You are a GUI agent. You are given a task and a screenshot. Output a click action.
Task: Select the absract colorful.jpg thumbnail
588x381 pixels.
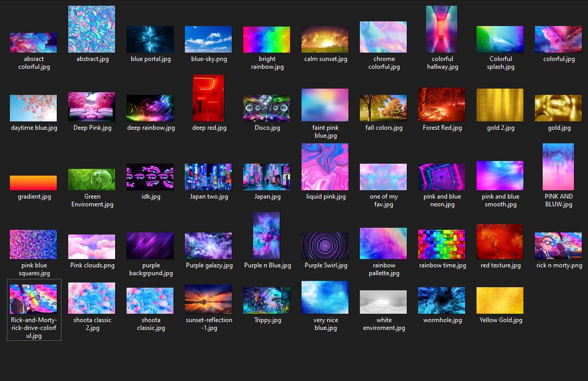pos(33,42)
